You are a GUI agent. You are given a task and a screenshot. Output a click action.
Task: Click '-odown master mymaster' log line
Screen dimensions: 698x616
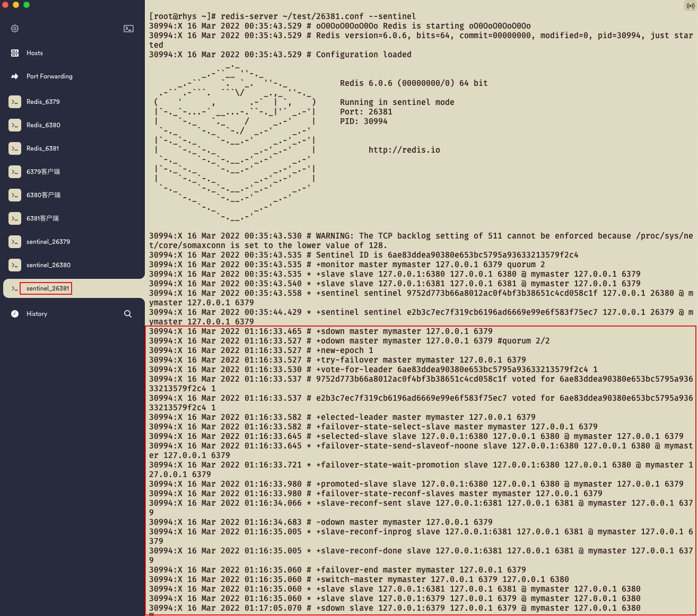321,522
